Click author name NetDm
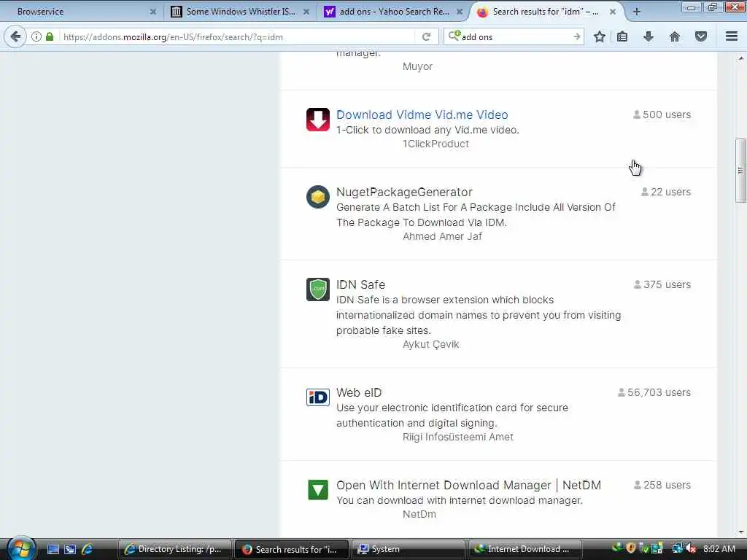 (419, 514)
